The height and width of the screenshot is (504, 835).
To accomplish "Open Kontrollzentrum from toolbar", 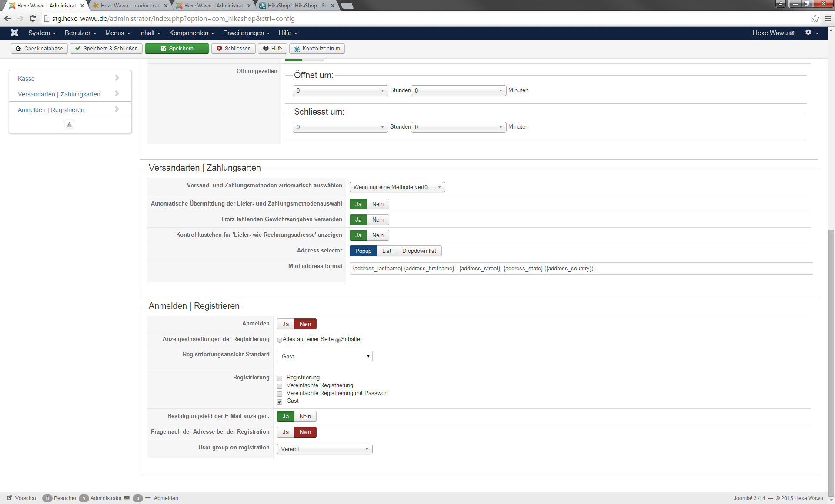I will click(x=317, y=49).
